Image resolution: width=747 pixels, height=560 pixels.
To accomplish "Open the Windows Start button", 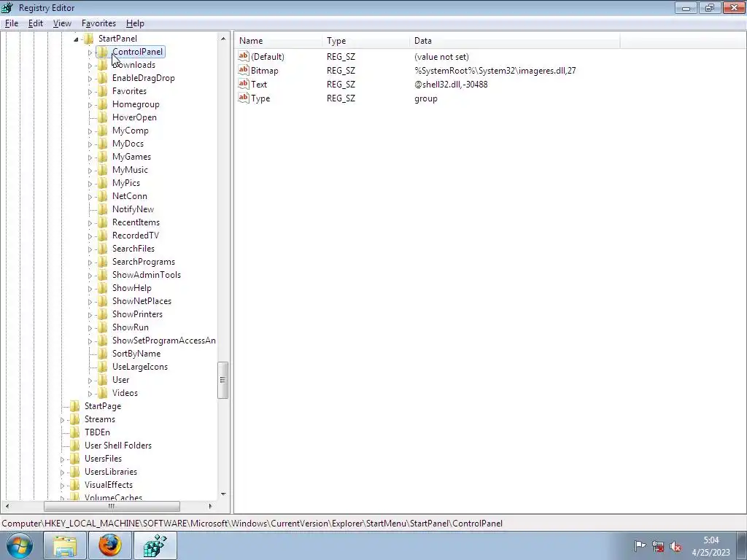I will 19,545.
